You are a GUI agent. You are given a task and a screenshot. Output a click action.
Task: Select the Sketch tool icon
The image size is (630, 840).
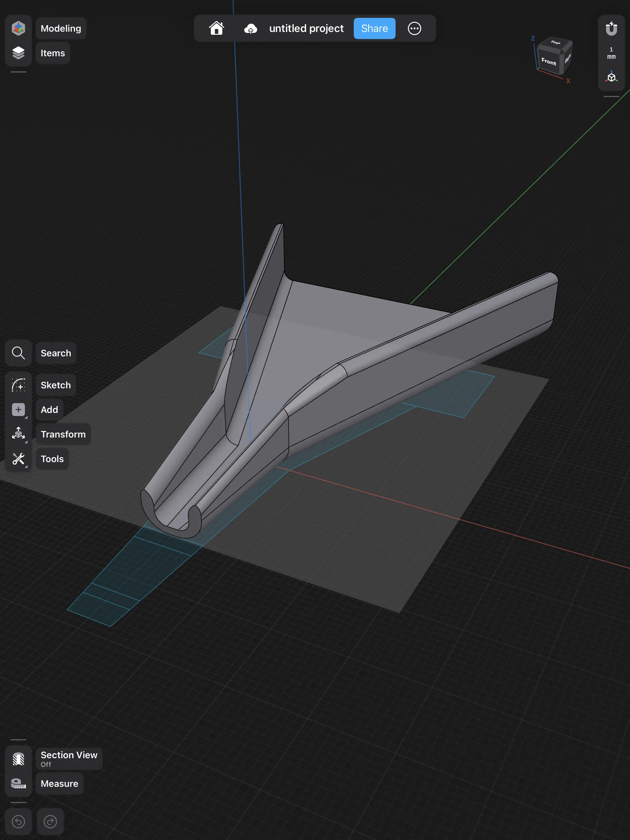click(18, 385)
